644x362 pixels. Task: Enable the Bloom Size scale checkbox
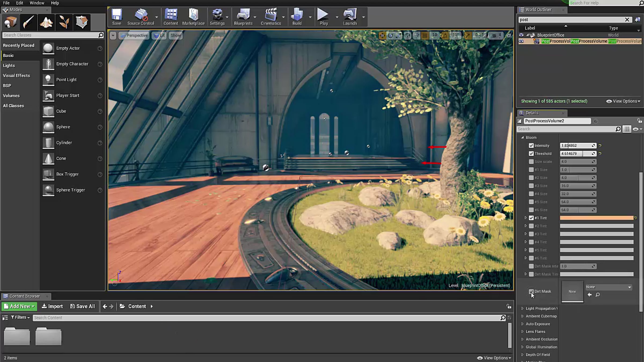click(531, 161)
